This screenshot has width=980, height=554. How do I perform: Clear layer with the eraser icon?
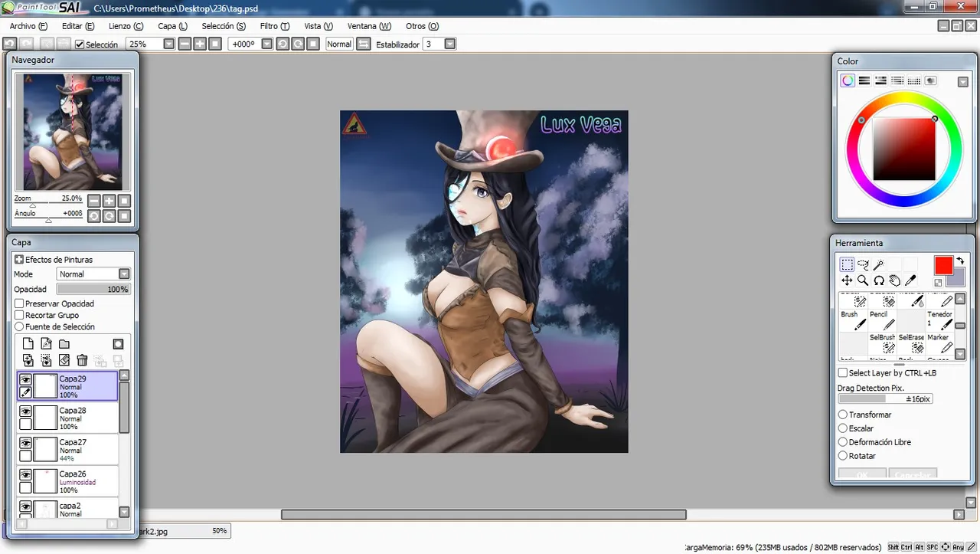(x=64, y=360)
